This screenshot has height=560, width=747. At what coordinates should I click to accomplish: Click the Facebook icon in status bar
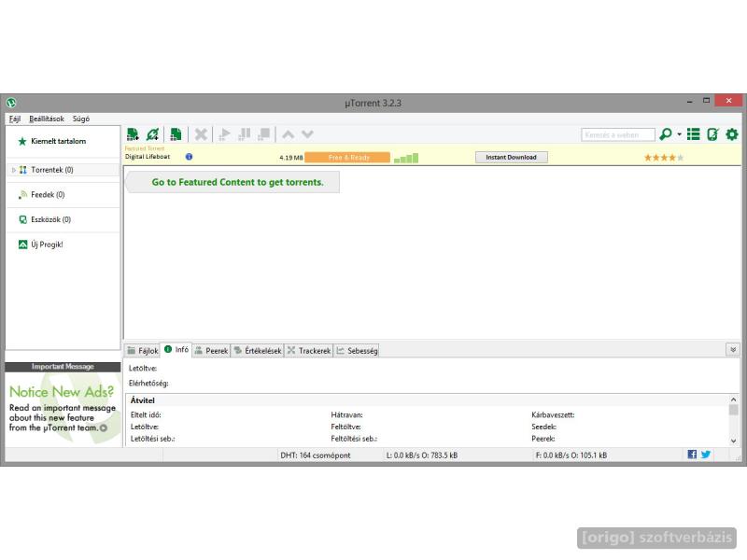point(692,455)
